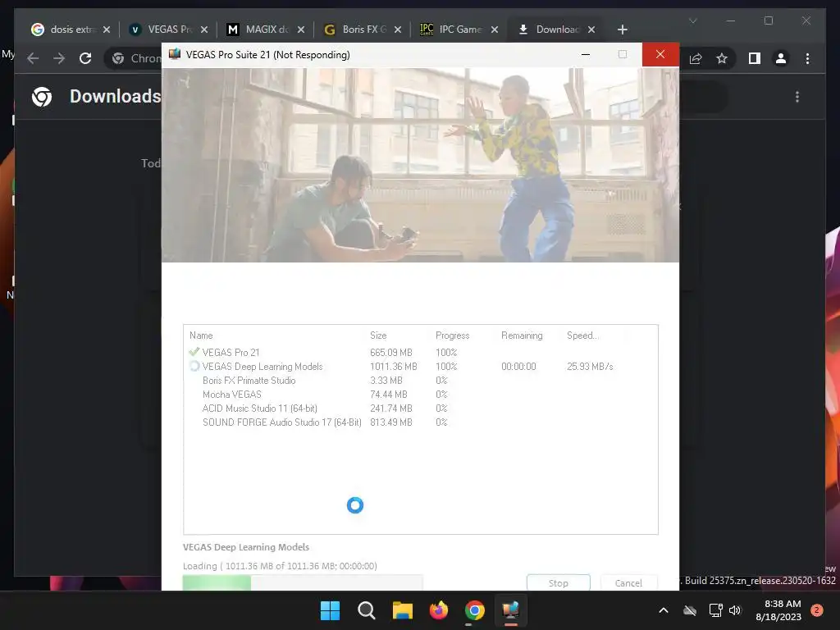This screenshot has width=840, height=630.
Task: Select ACID Music Studio 11 (64-bit) row
Action: click(420, 409)
